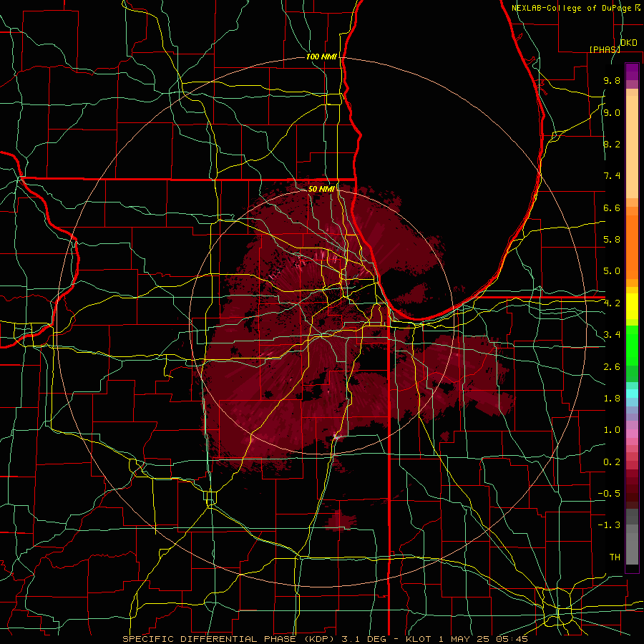Image resolution: width=644 pixels, height=644 pixels.
Task: Click the 3.4 value on the scale
Action: (612, 335)
